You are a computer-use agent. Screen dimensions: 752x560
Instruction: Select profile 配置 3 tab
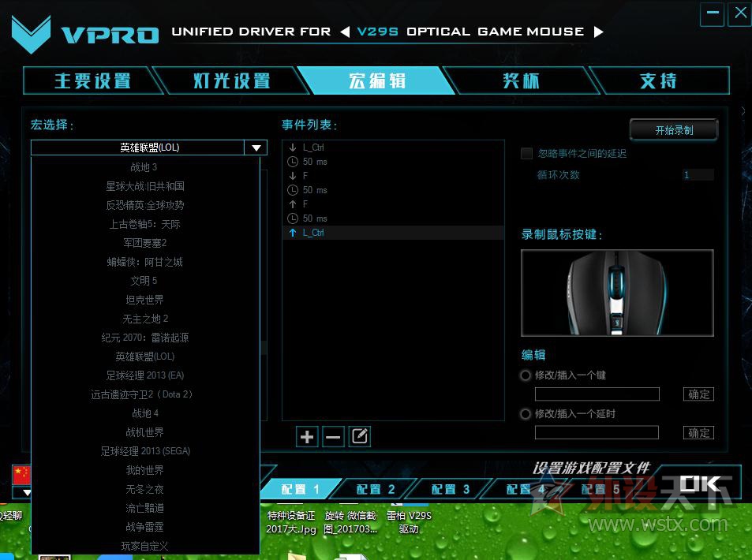click(451, 490)
